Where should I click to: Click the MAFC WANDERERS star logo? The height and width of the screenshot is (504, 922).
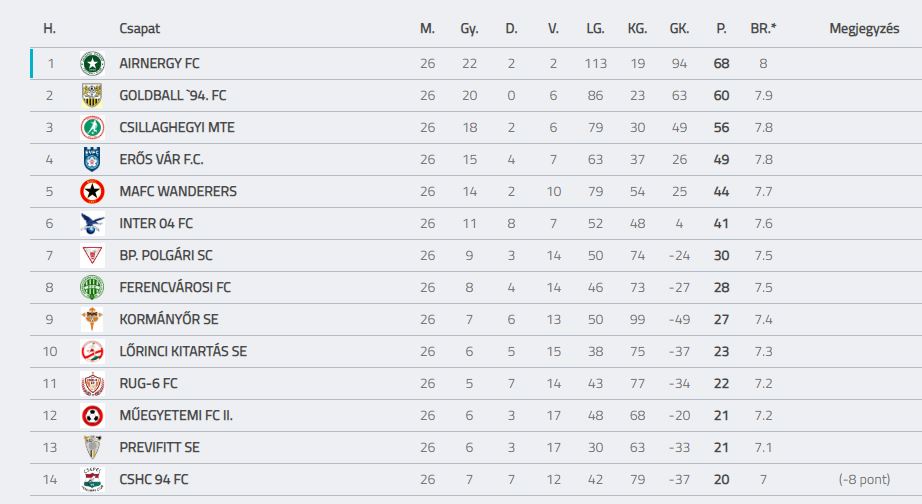point(92,191)
